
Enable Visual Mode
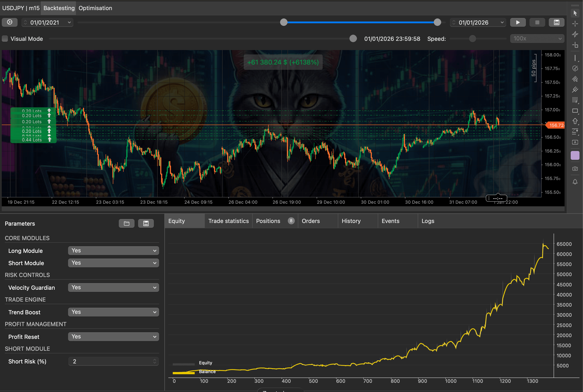pyautogui.click(x=5, y=39)
